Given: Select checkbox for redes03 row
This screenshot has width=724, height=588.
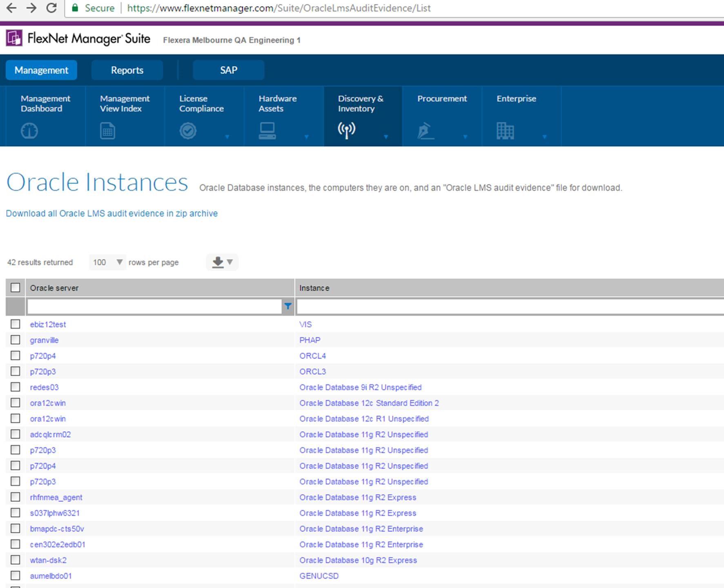Looking at the screenshot, I should click(16, 387).
